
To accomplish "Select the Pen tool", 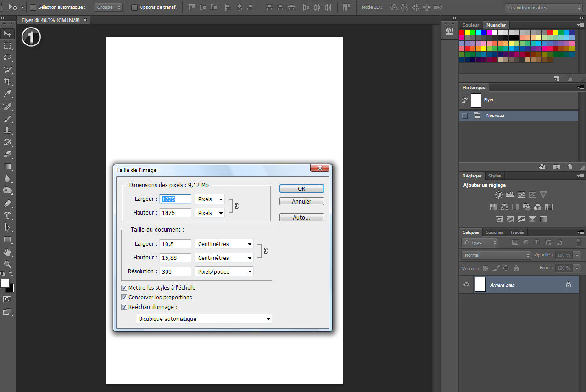I will click(8, 203).
